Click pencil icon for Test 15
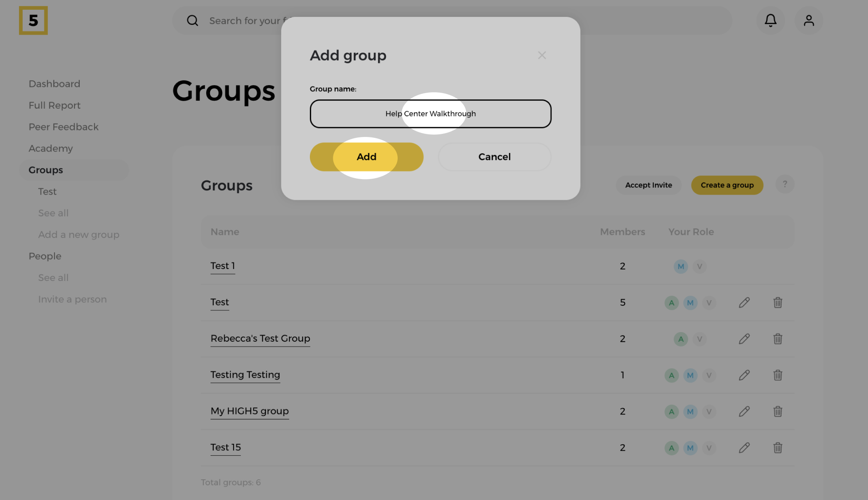Screen dimensions: 868x500 pos(744,448)
